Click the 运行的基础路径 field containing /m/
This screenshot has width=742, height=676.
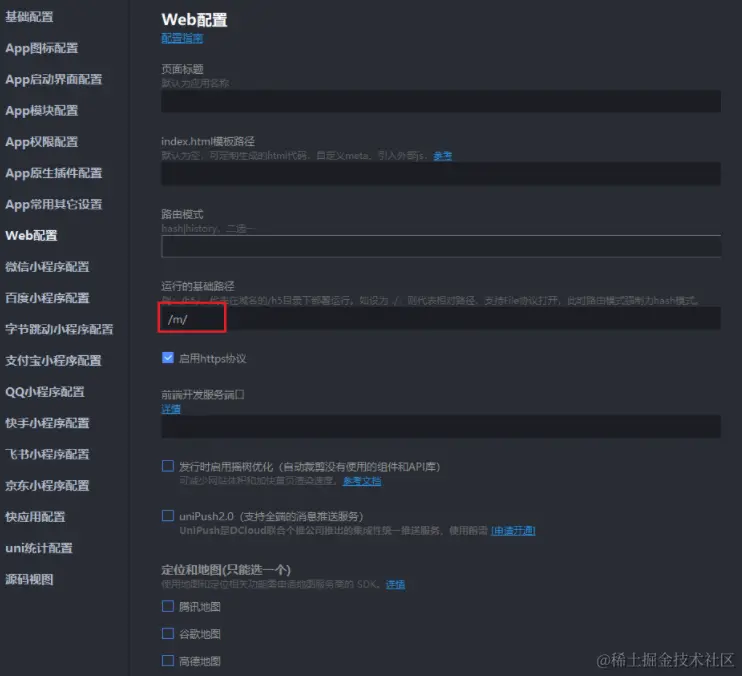pyautogui.click(x=441, y=318)
